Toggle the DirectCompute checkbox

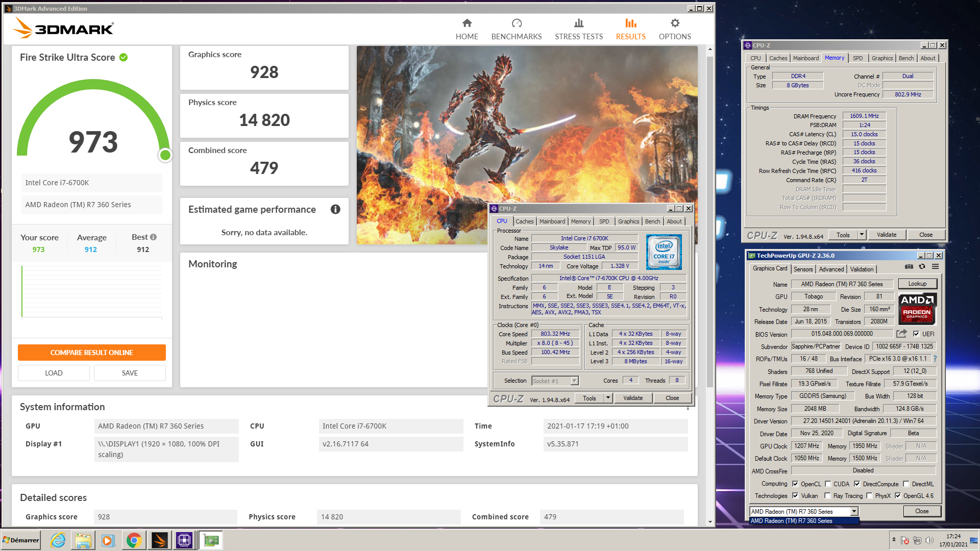(857, 484)
